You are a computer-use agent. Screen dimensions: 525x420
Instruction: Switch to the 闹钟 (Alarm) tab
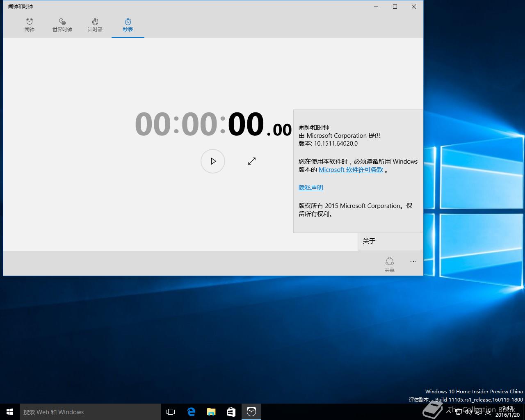pos(30,25)
